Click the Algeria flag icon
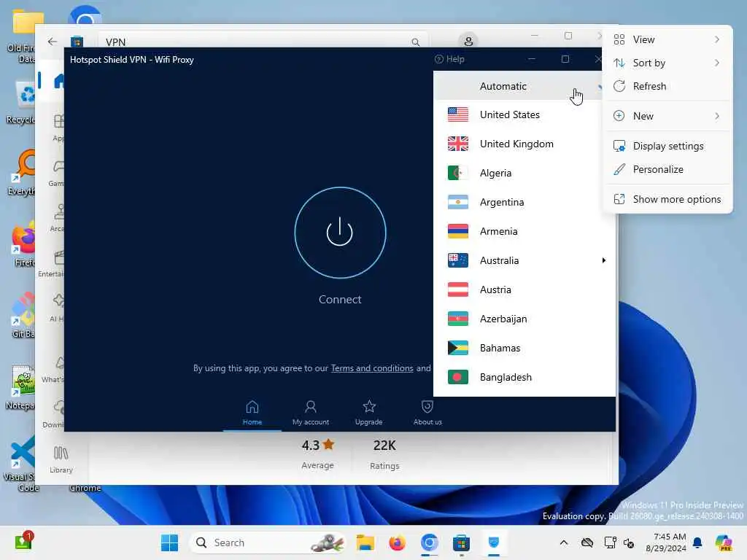 click(x=458, y=173)
